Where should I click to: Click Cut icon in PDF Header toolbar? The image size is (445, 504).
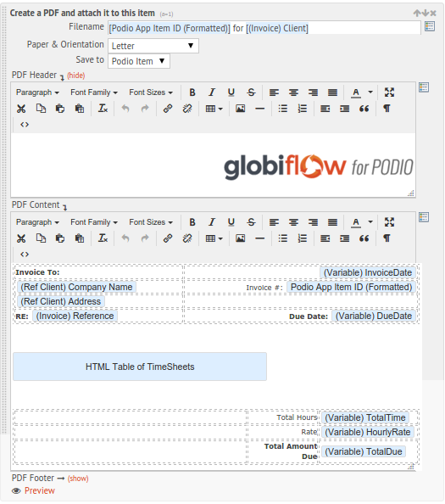click(x=21, y=109)
